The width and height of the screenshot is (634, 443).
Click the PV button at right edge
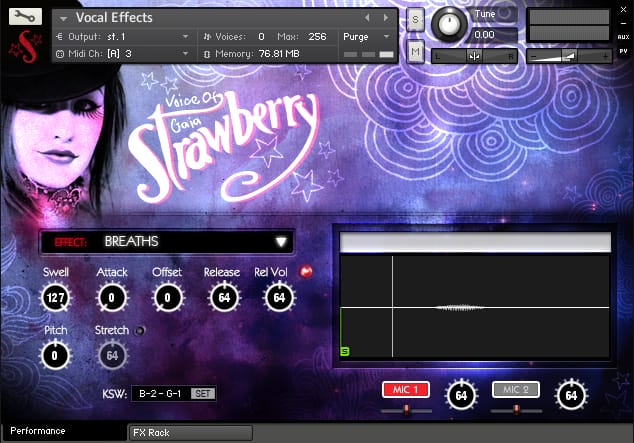tap(623, 51)
